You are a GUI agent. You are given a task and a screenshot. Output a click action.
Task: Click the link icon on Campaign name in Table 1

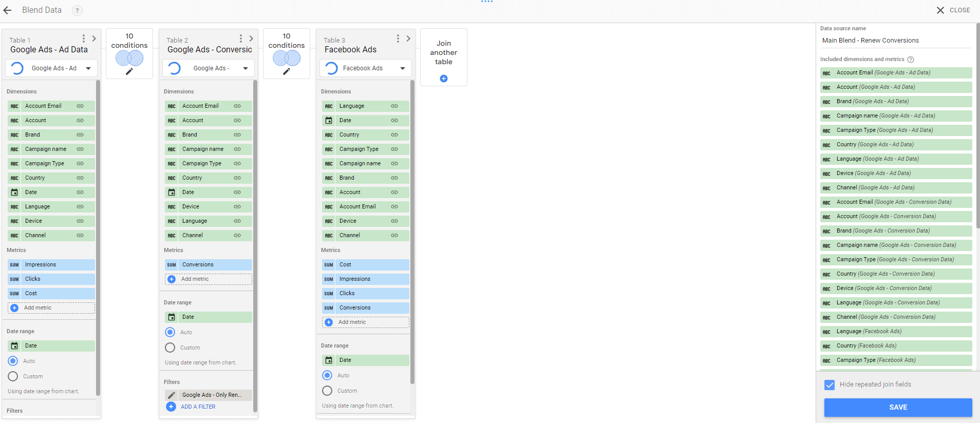click(80, 149)
